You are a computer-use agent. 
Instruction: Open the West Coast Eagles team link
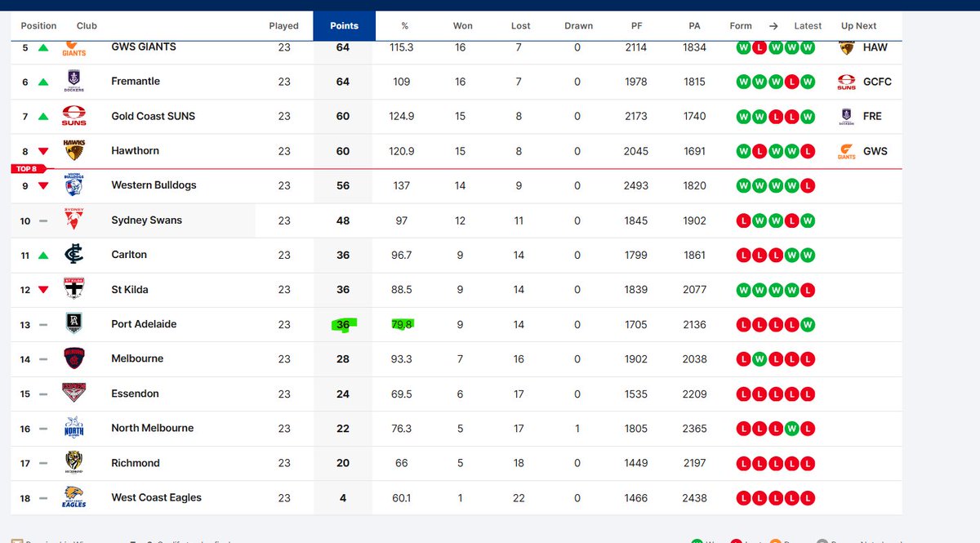pyautogui.click(x=156, y=497)
